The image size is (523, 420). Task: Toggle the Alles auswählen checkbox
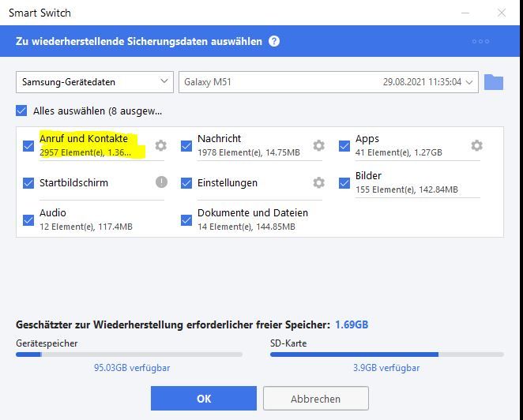point(21,111)
